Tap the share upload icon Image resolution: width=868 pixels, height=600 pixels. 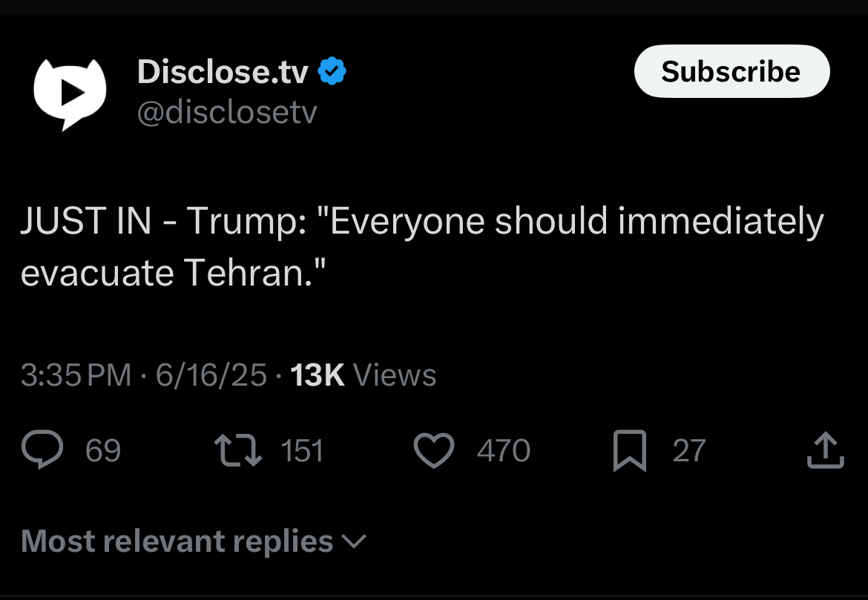pyautogui.click(x=825, y=451)
